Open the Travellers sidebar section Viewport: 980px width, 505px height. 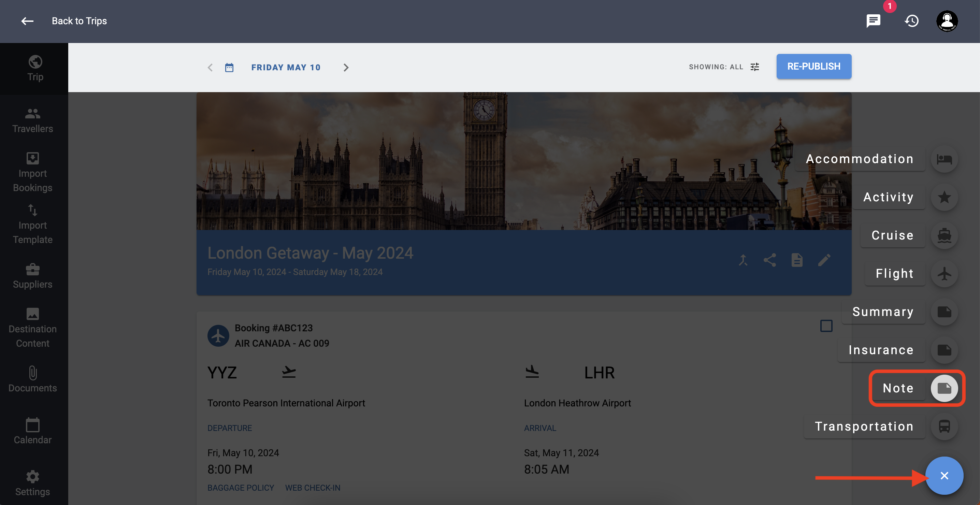(x=33, y=121)
